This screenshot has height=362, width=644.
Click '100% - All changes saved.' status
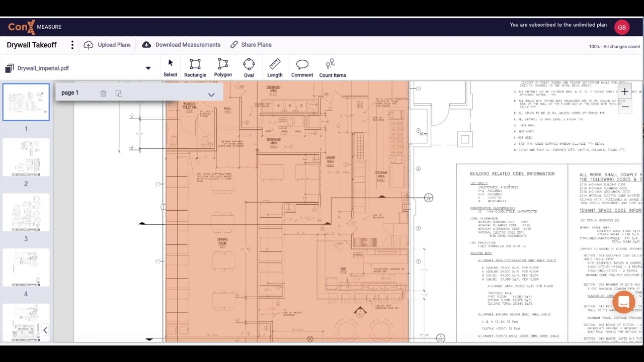point(615,47)
